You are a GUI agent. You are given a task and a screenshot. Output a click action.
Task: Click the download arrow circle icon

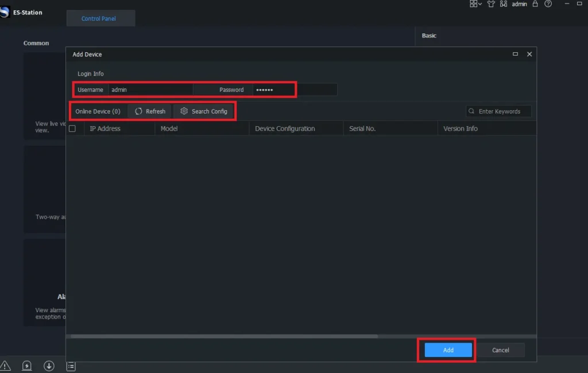[49, 366]
